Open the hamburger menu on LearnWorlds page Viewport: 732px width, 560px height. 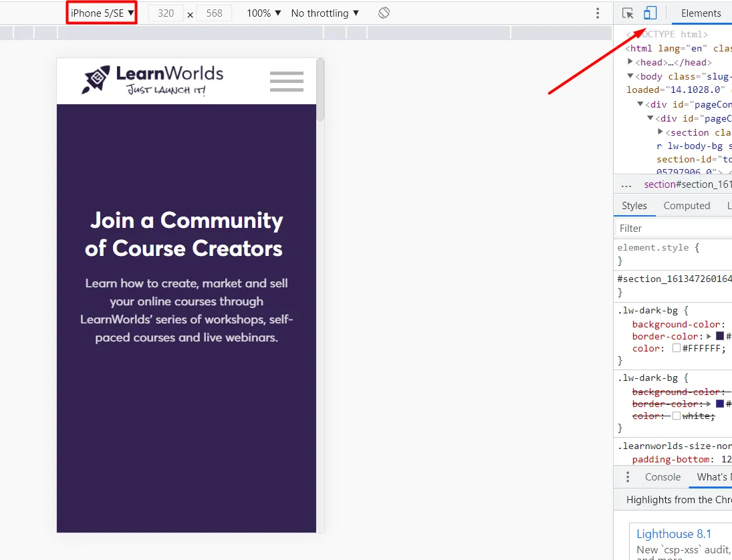pos(287,82)
